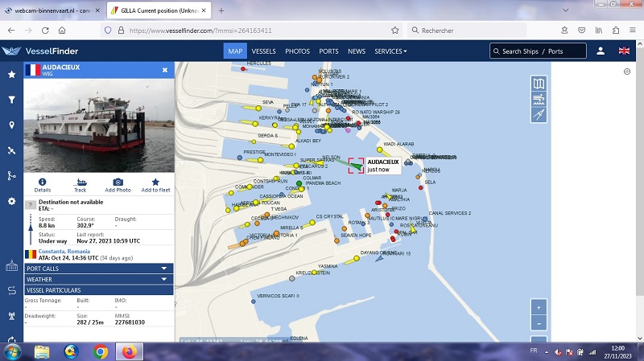This screenshot has width=644, height=361.
Task: Click the Search Ships / Ports field
Action: click(x=538, y=51)
